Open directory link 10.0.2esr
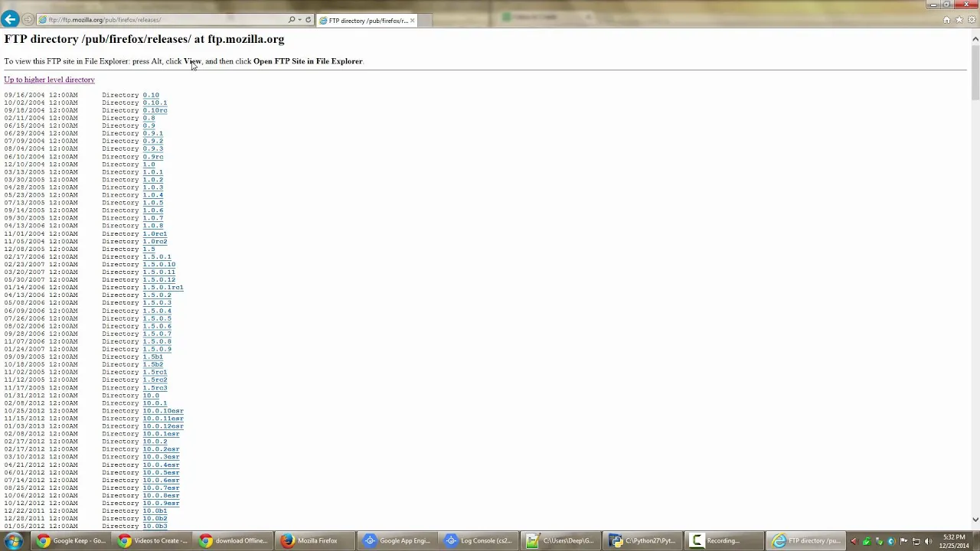 (161, 449)
